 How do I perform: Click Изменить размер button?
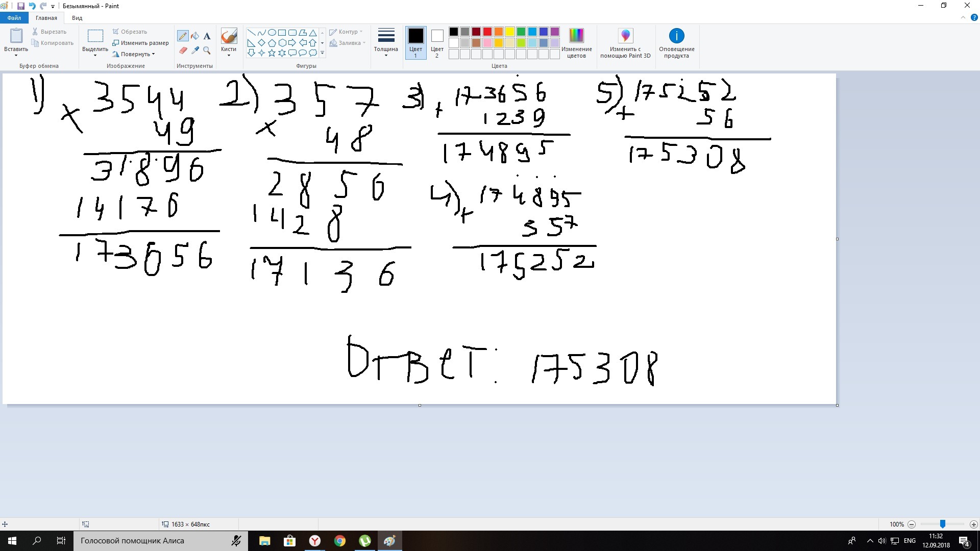(x=141, y=43)
